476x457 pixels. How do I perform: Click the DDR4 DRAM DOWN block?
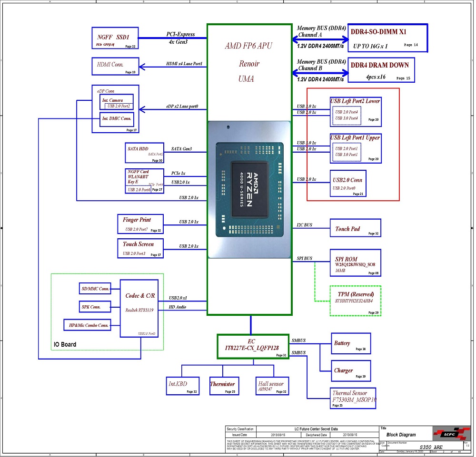[x=381, y=70]
